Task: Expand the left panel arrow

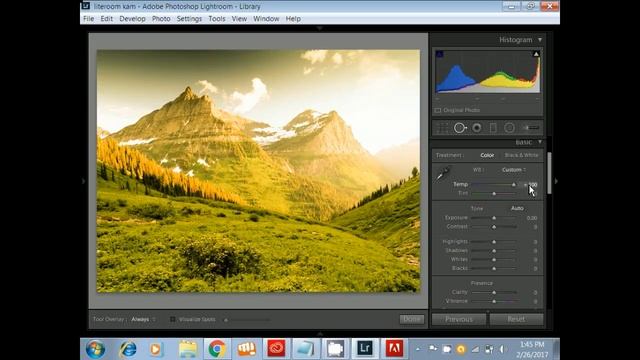Action: [x=84, y=181]
